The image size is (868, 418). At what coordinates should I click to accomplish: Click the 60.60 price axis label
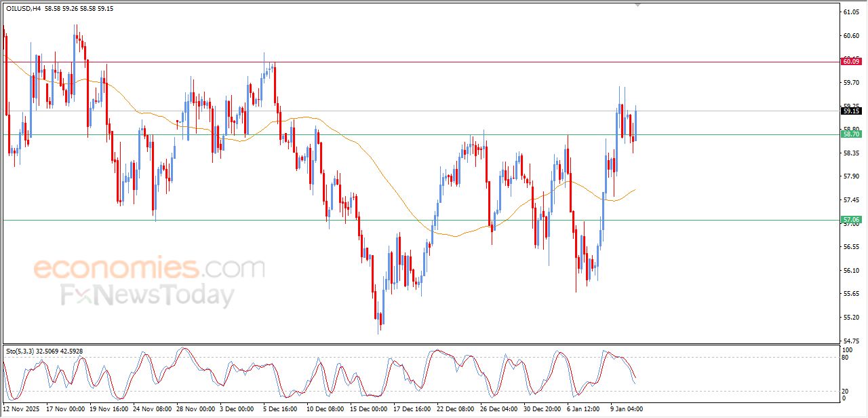(x=851, y=35)
